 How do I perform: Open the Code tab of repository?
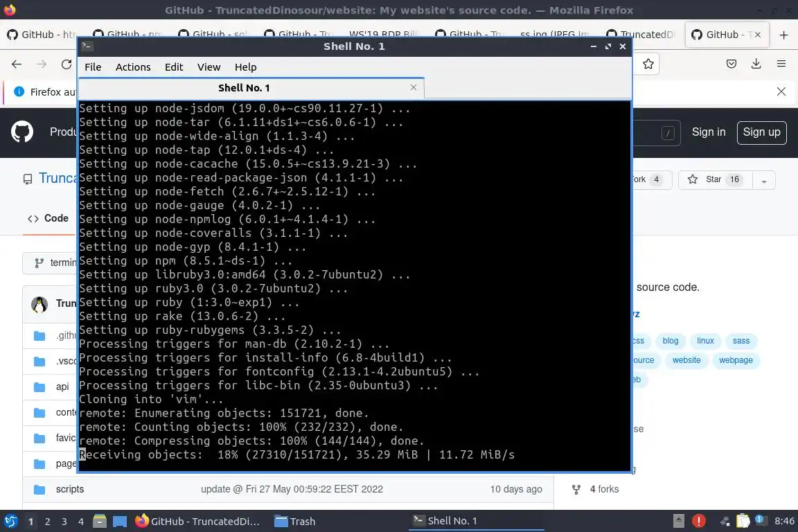pos(48,218)
